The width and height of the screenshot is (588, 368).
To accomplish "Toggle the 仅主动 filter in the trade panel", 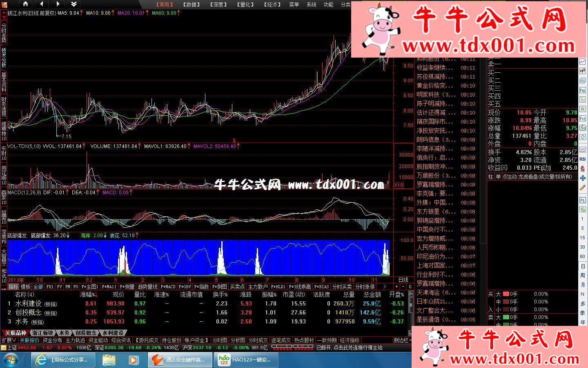I will [510, 177].
